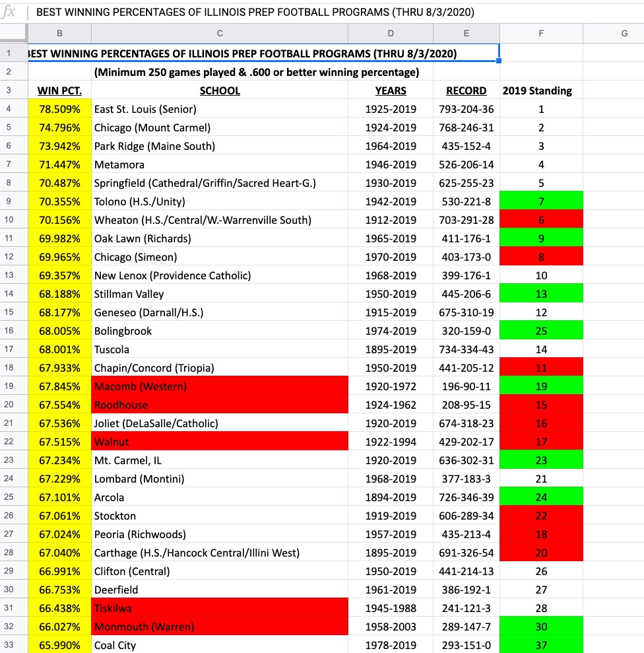Click green standing cell with 37
Viewport: 644px width, 653px height.
[x=541, y=644]
